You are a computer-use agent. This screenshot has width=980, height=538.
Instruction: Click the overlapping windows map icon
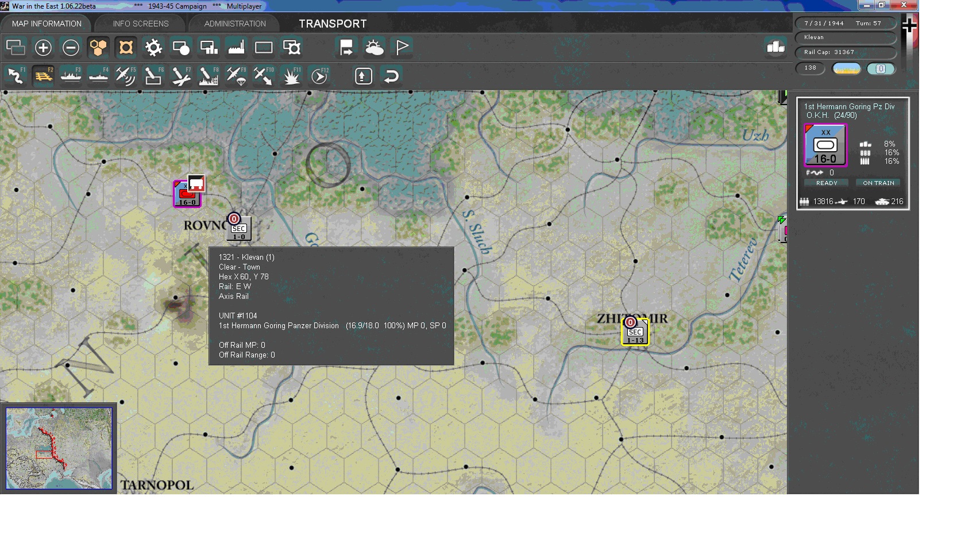pyautogui.click(x=16, y=47)
